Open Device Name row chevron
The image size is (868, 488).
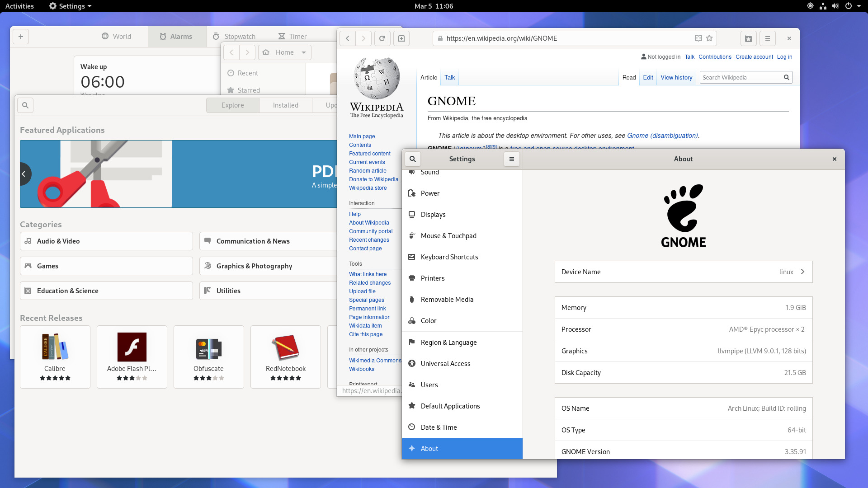[802, 272]
